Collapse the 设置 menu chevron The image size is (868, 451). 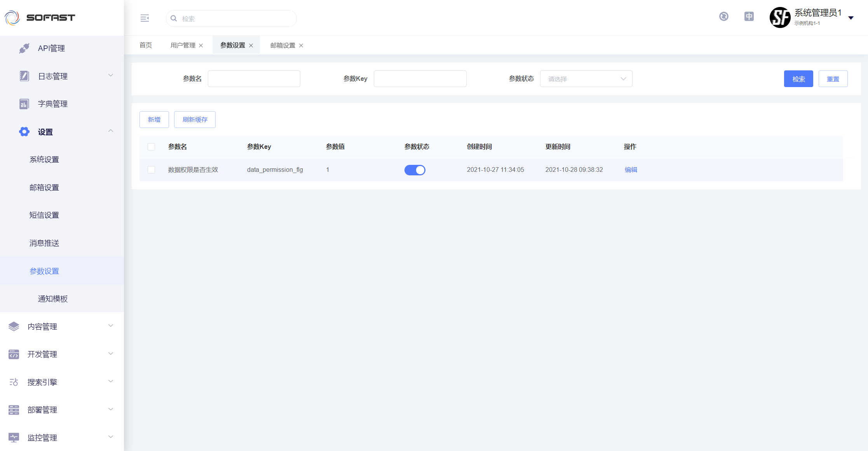coord(111,131)
